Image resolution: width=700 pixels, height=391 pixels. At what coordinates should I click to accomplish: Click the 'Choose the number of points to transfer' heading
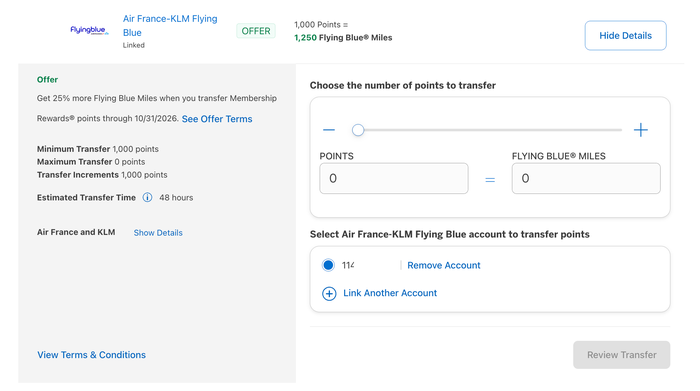pos(403,85)
